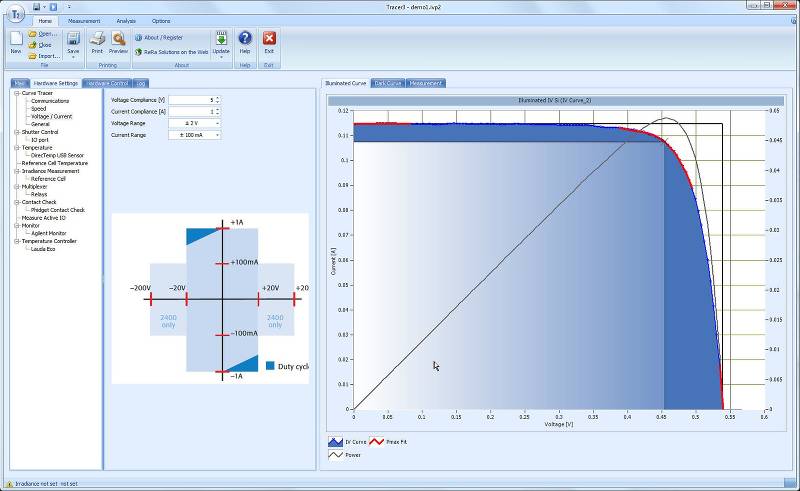Open Help with the question mark icon
The width and height of the screenshot is (800, 491).
[x=245, y=38]
